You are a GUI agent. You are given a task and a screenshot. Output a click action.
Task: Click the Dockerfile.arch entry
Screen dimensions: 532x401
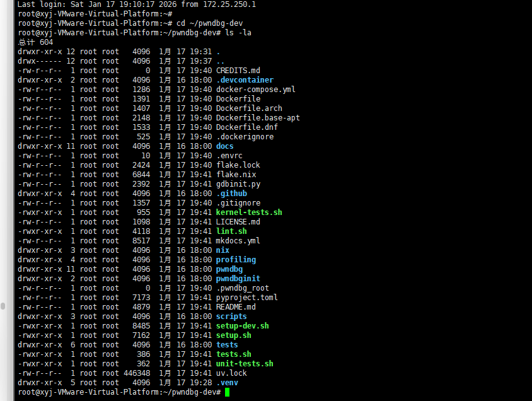249,108
